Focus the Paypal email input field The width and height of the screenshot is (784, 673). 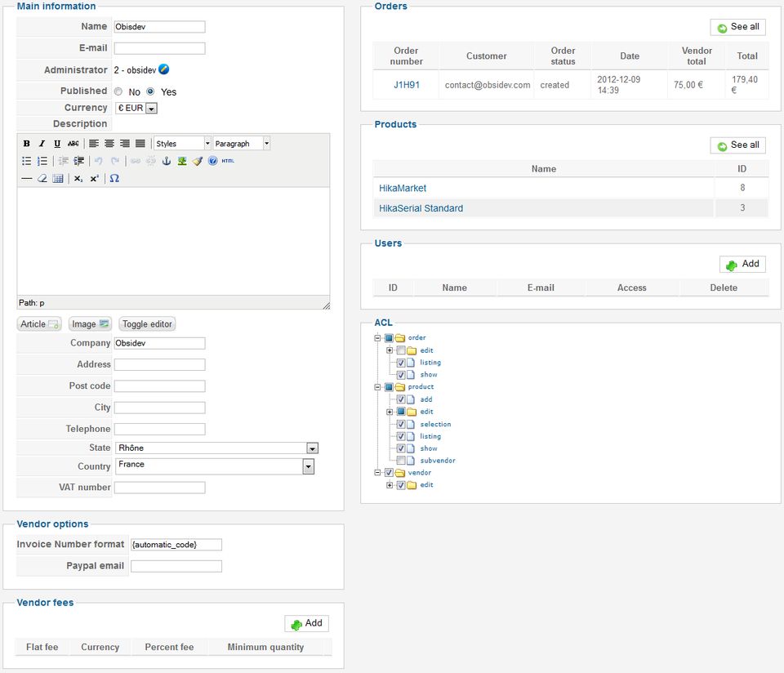click(176, 566)
